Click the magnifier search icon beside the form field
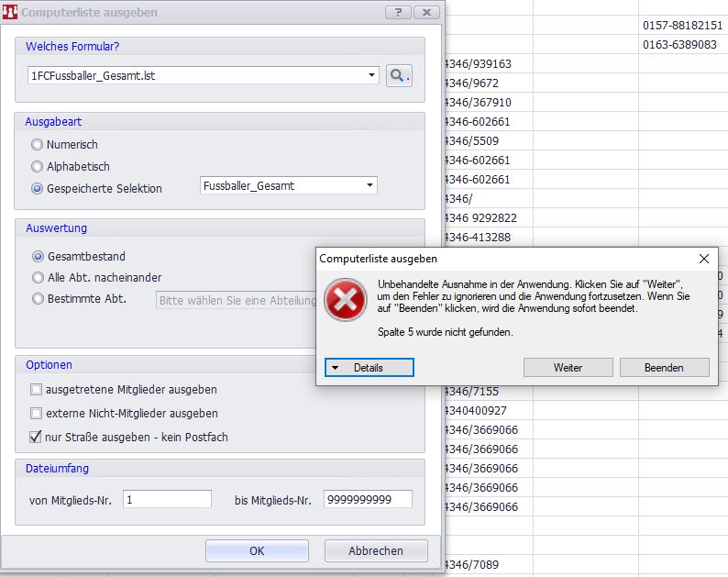Screen dimensions: 728x577 click(399, 76)
